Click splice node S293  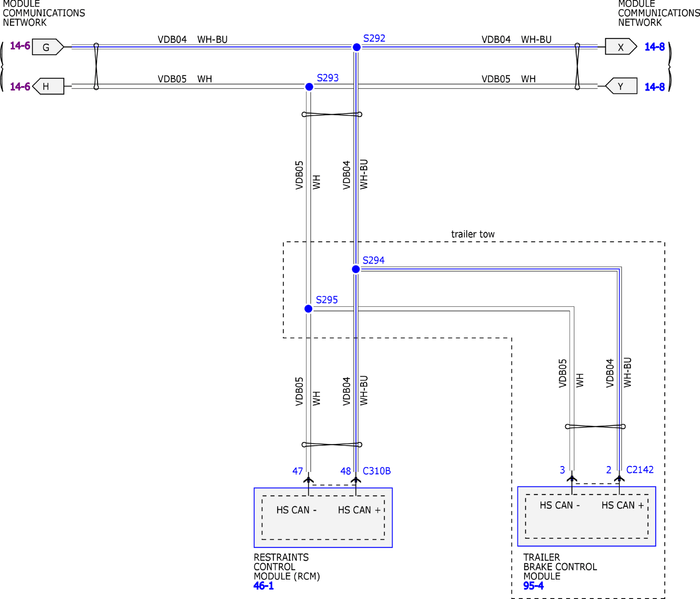(309, 87)
